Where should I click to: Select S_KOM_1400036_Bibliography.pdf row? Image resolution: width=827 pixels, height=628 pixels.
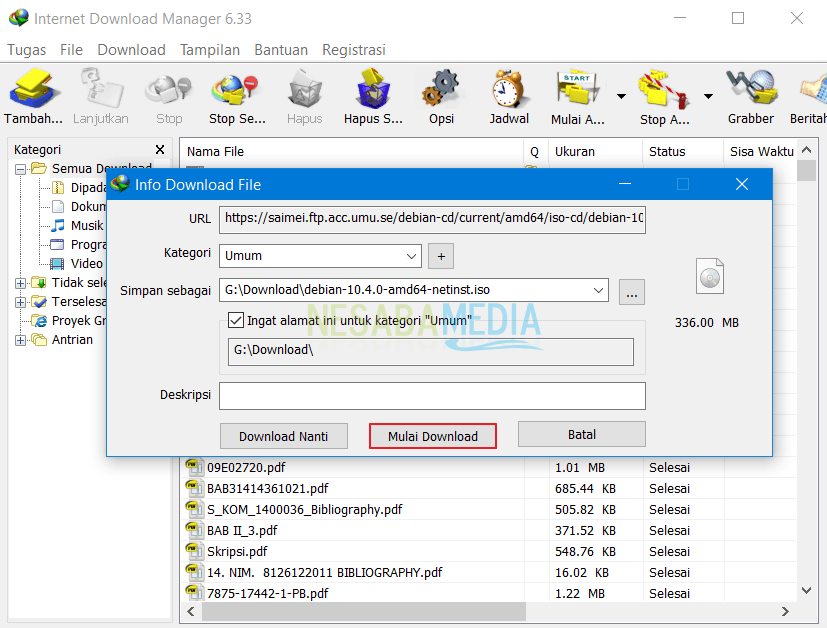[x=488, y=509]
